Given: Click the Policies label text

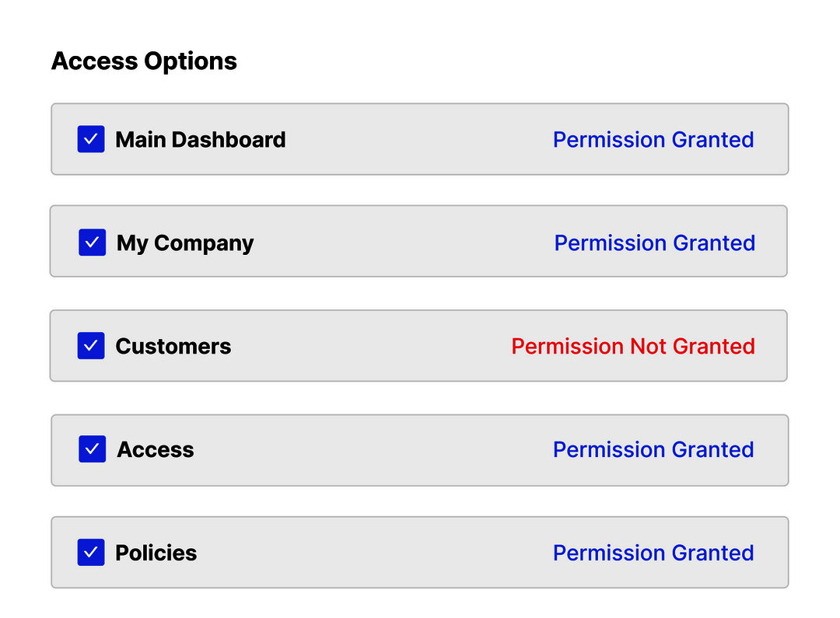Looking at the screenshot, I should (x=156, y=553).
